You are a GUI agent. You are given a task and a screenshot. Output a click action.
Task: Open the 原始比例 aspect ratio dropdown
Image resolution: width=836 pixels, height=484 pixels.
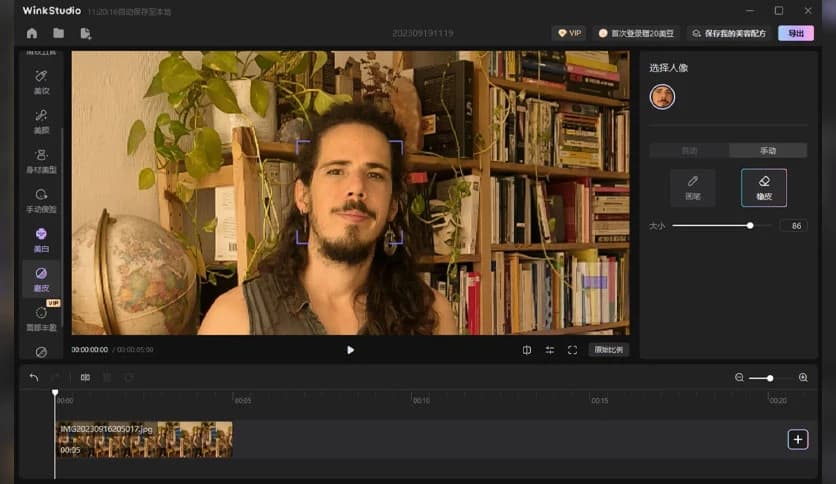click(608, 350)
